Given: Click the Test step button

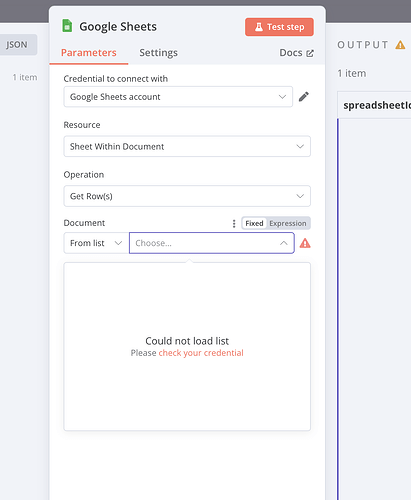Looking at the screenshot, I should [279, 27].
